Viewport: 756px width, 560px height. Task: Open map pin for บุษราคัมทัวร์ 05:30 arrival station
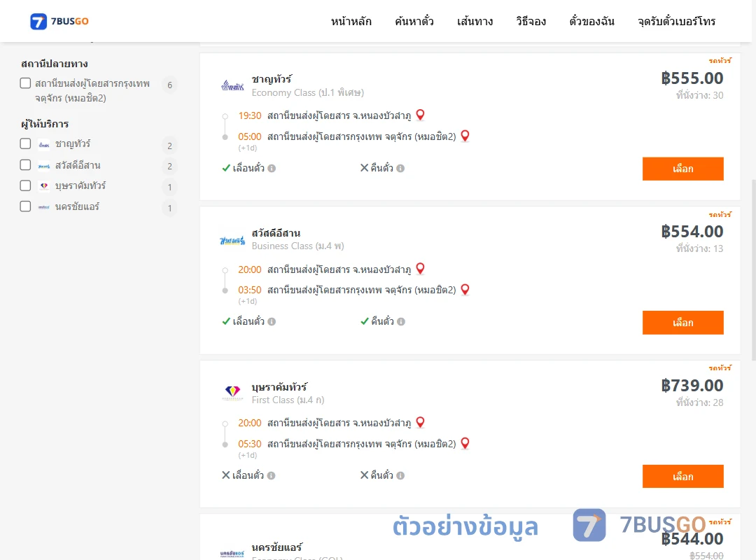(465, 443)
